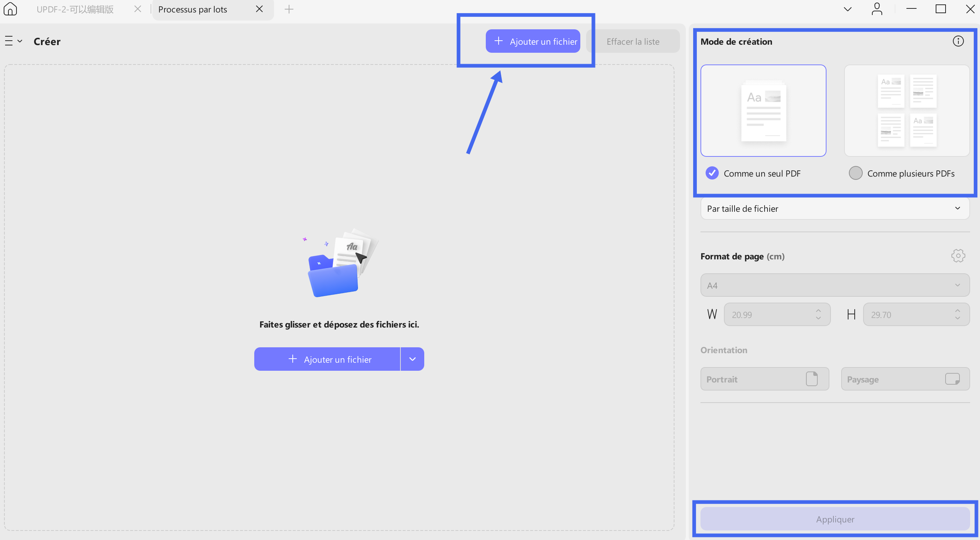The height and width of the screenshot is (540, 980).
Task: Increase width with up stepper arrow
Action: (x=818, y=311)
